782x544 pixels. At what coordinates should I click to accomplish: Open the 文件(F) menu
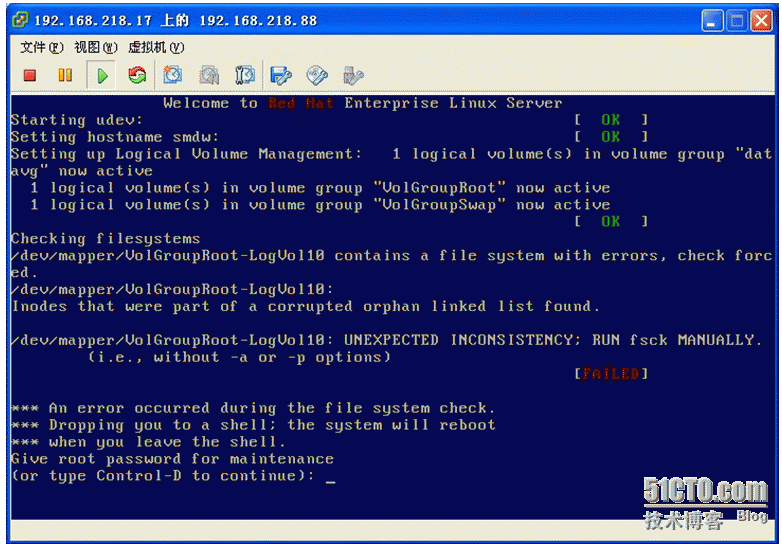(x=42, y=47)
